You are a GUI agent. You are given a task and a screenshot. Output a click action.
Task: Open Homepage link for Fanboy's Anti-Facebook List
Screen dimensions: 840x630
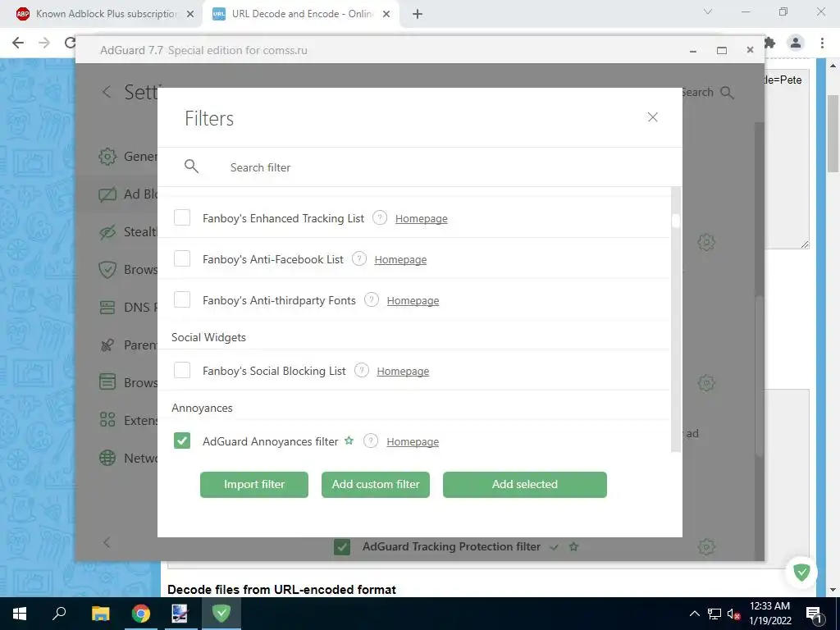400,260
